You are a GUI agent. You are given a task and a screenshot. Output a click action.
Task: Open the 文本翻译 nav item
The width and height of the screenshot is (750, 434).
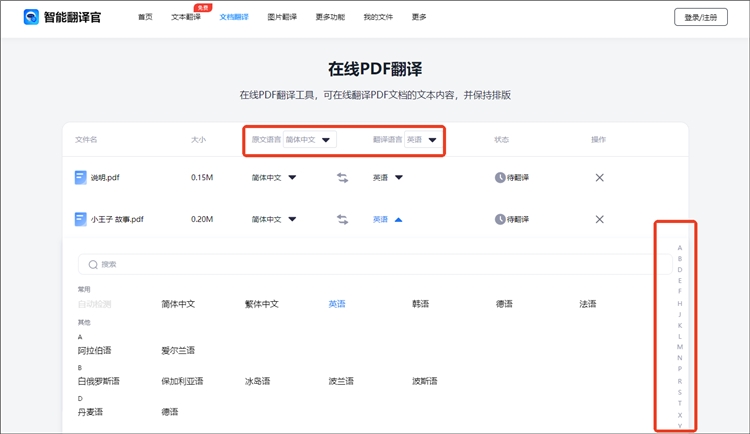(186, 17)
